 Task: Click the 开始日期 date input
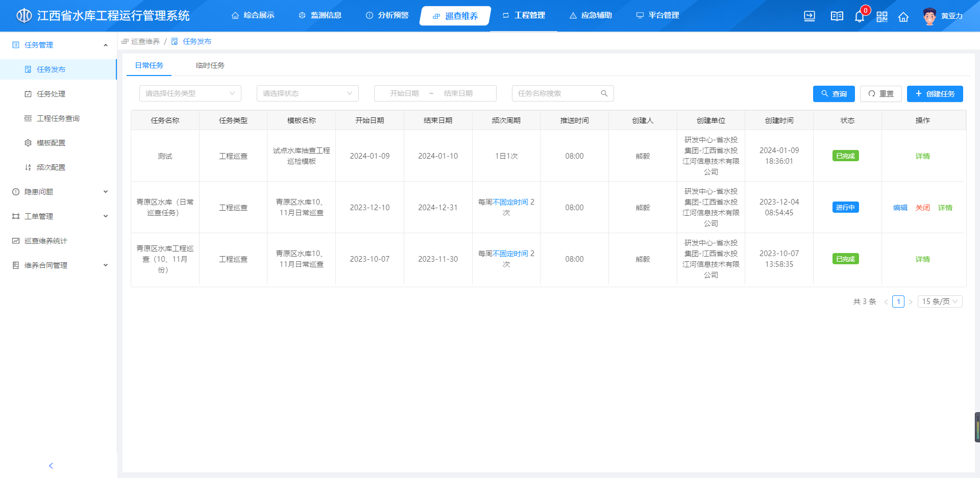[x=404, y=93]
